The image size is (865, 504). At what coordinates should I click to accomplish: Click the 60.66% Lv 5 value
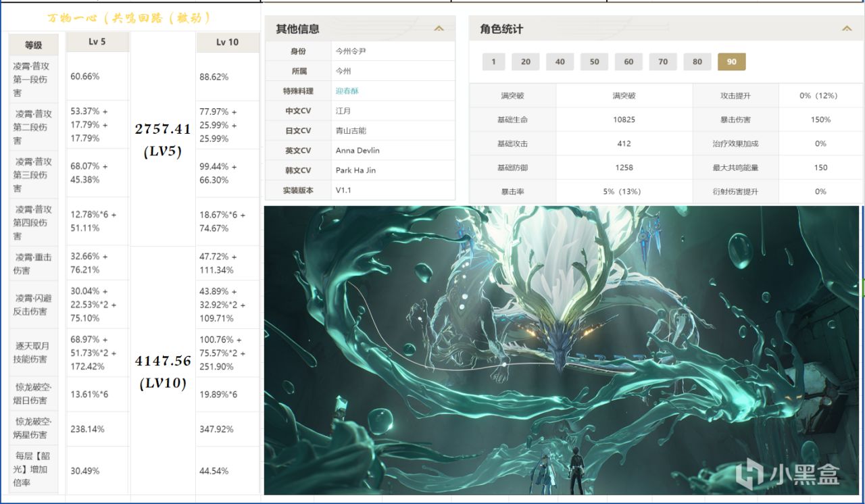[x=84, y=76]
